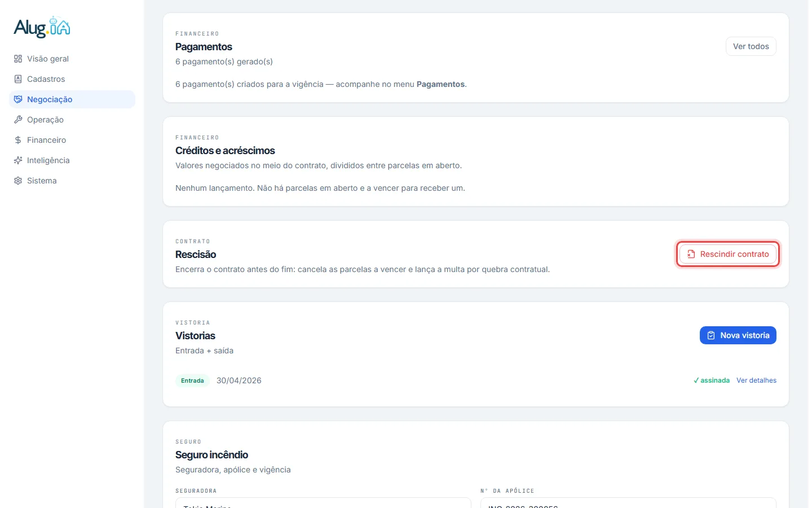The height and width of the screenshot is (508, 812).
Task: Click the clipboard icon in Nova vistoria
Action: [711, 335]
